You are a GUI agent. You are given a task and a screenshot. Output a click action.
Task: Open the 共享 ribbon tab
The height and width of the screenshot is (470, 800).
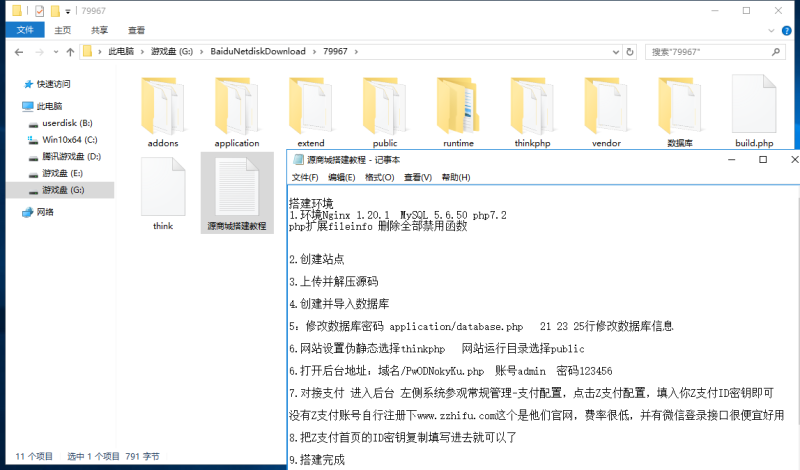tap(99, 30)
